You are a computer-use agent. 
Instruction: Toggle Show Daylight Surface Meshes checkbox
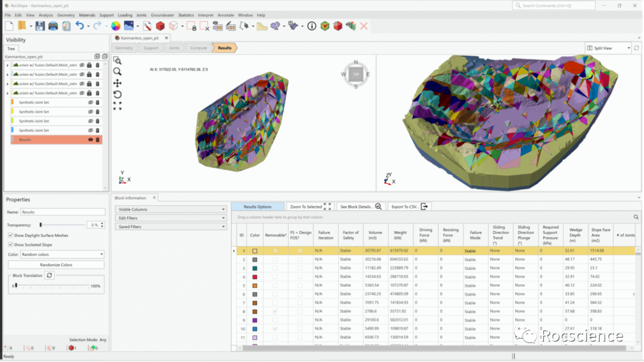coord(11,236)
